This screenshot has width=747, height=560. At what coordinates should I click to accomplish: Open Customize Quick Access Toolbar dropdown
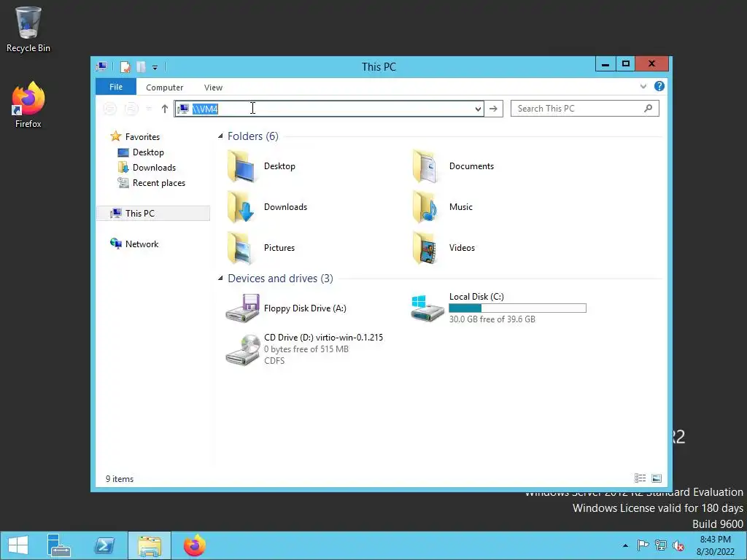tap(155, 68)
